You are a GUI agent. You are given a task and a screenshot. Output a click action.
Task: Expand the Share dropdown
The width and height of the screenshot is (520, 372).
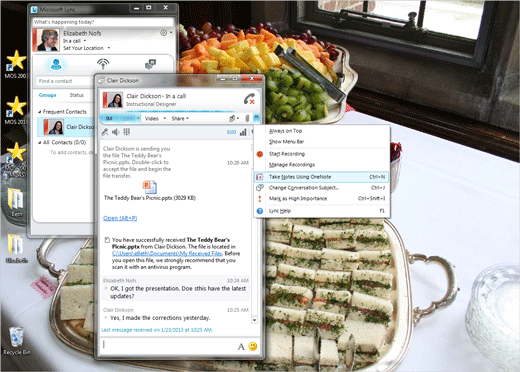click(x=180, y=118)
